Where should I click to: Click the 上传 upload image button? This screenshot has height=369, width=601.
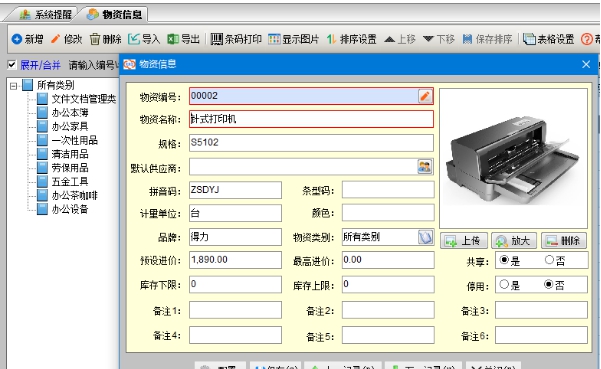[464, 241]
